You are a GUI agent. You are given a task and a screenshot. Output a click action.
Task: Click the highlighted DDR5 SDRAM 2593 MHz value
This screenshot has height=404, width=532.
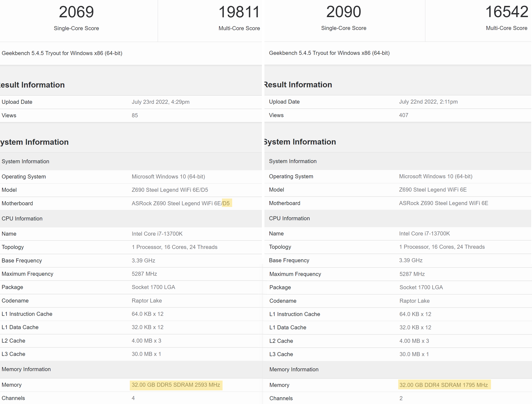click(x=176, y=385)
